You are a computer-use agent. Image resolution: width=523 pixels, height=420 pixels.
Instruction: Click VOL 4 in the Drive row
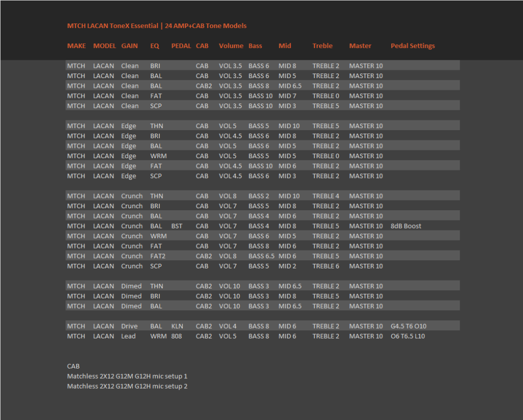[228, 326]
